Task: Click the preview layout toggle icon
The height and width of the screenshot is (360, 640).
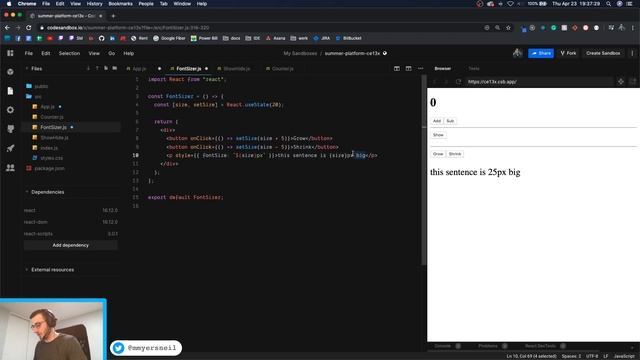Action: point(409,69)
